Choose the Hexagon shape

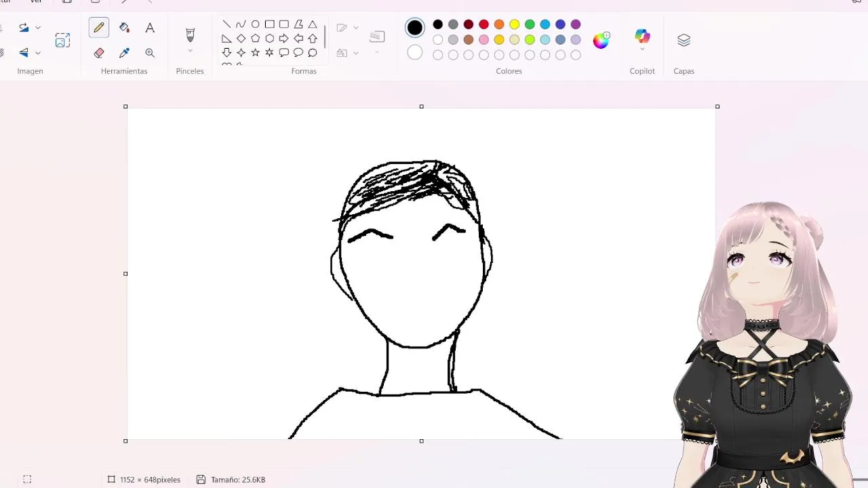pyautogui.click(x=269, y=39)
